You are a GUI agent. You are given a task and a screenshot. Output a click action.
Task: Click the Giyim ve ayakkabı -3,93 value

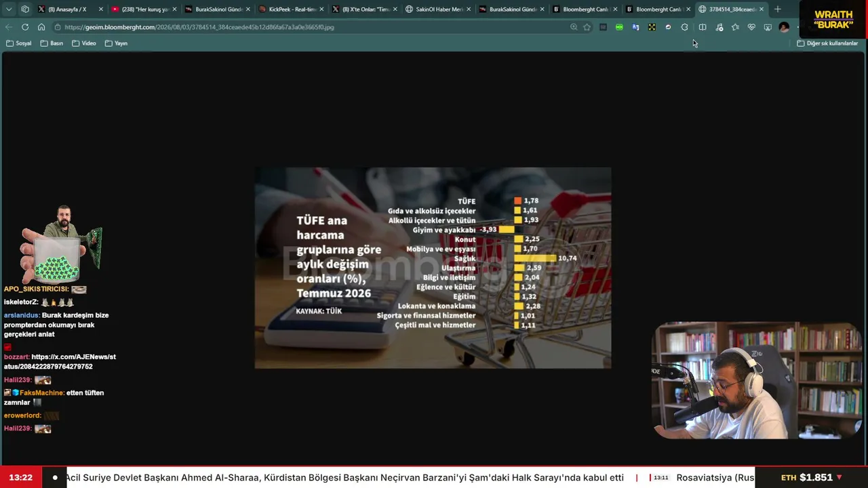488,230
